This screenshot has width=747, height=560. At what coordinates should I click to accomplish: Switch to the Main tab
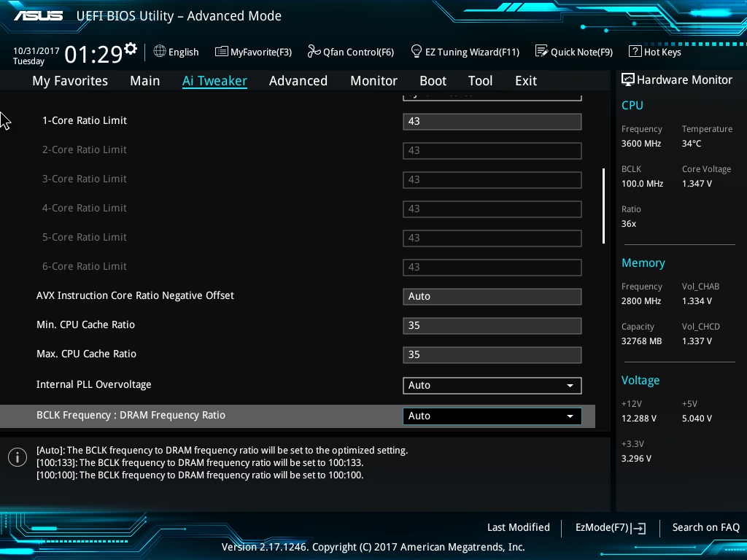tap(145, 81)
